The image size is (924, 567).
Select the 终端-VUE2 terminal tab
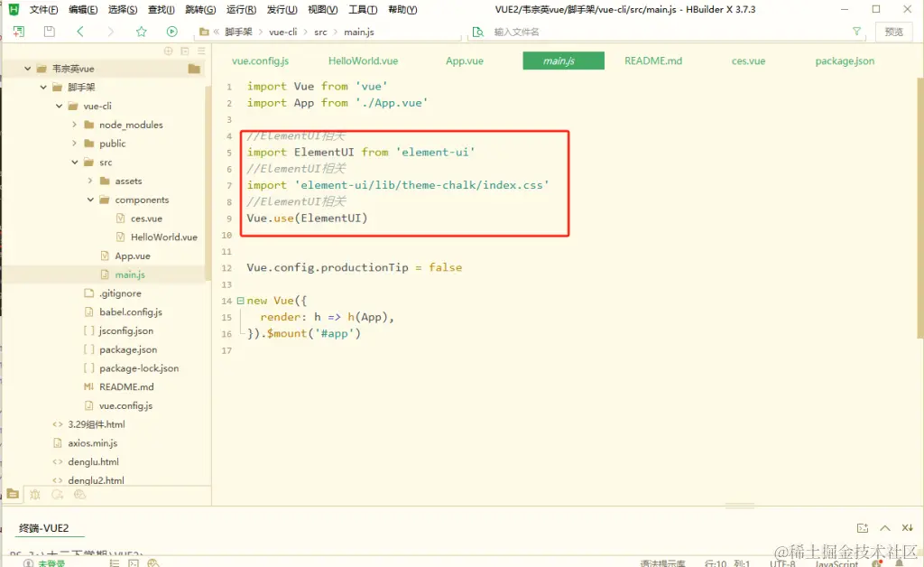43,528
